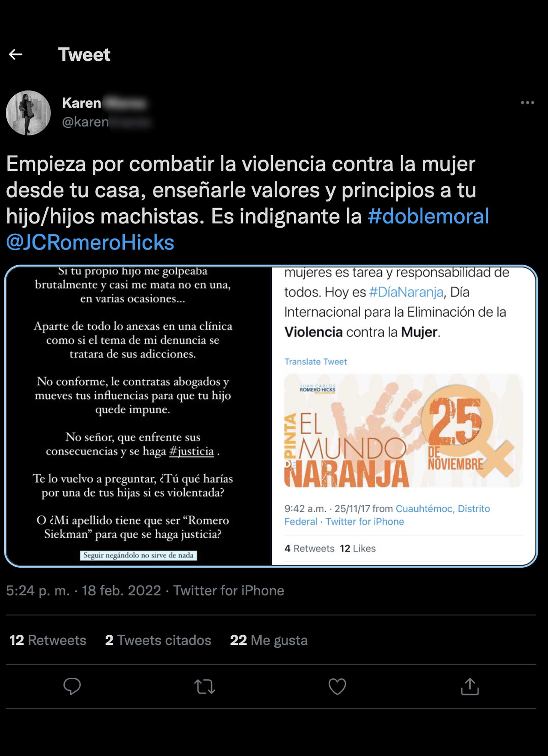Open the three-dot more options menu
This screenshot has width=548, height=756.
527,103
